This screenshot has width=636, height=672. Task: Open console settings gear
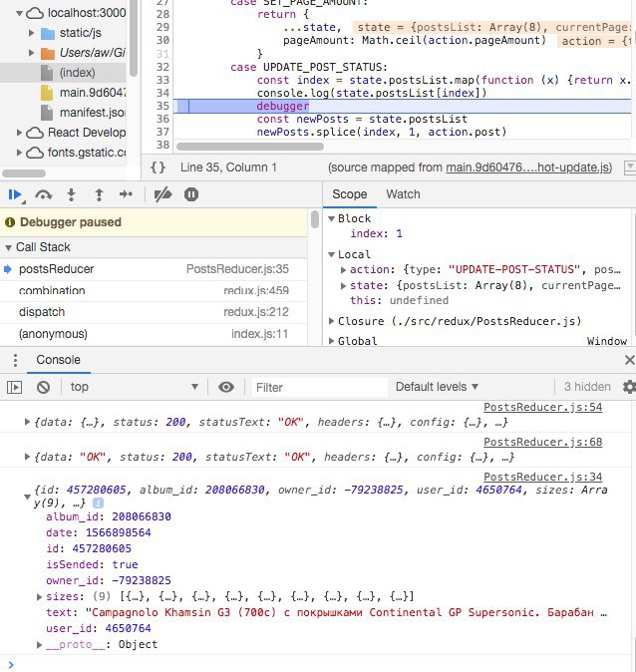point(628,387)
